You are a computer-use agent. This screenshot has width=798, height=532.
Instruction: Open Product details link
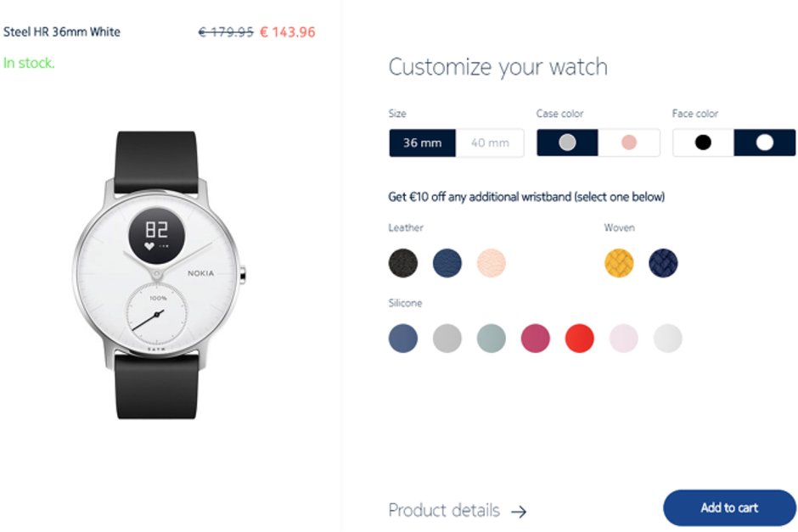click(457, 510)
